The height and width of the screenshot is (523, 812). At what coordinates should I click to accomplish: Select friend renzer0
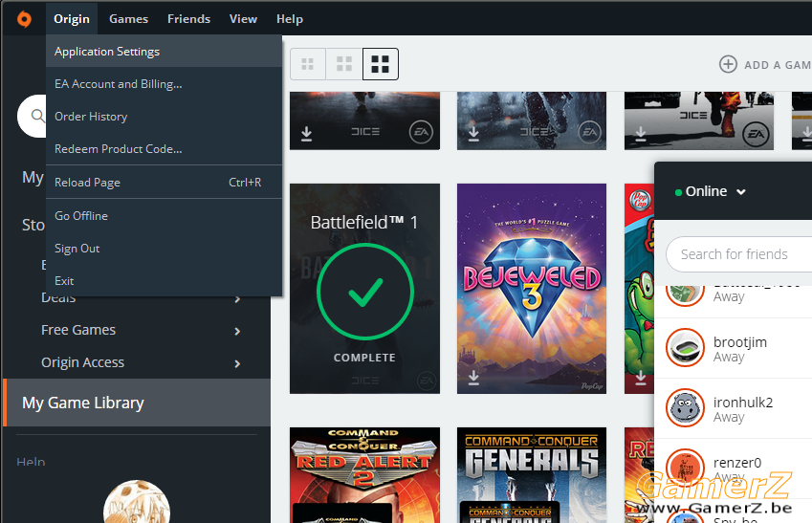tap(734, 469)
